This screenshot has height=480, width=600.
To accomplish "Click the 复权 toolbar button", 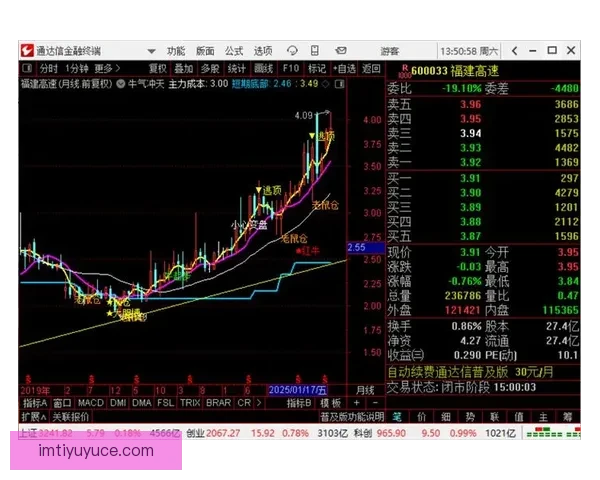I will (158, 69).
